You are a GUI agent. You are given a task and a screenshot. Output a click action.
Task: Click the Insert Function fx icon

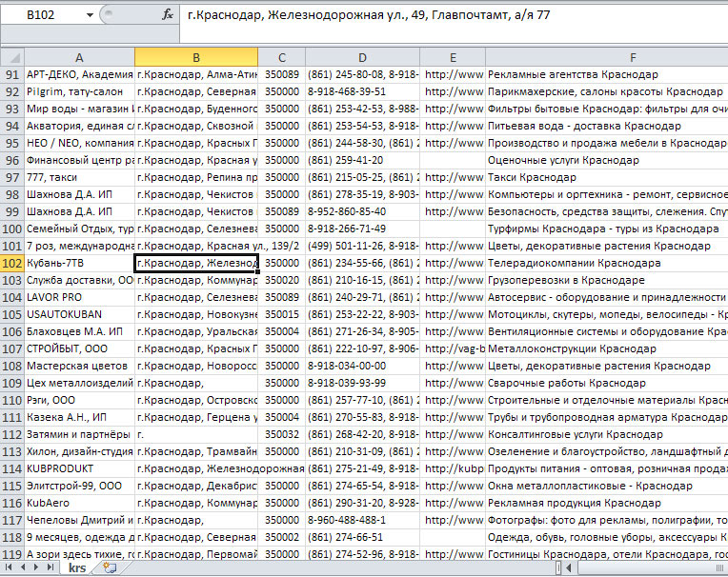(168, 15)
